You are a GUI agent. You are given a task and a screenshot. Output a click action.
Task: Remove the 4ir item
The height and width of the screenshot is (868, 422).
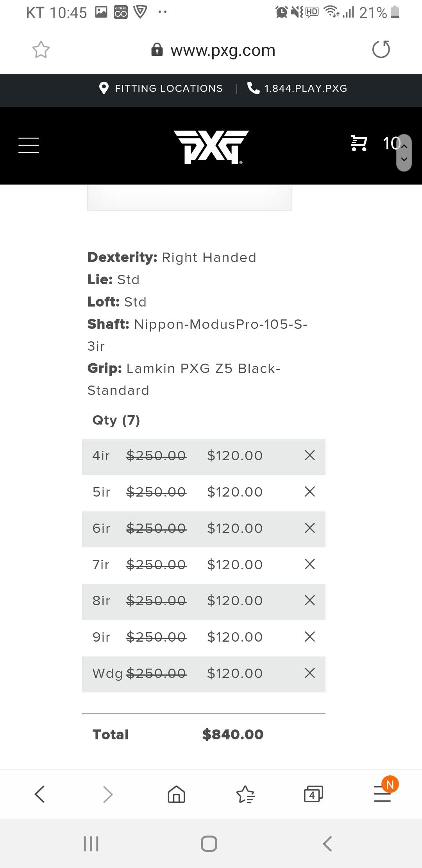309,455
